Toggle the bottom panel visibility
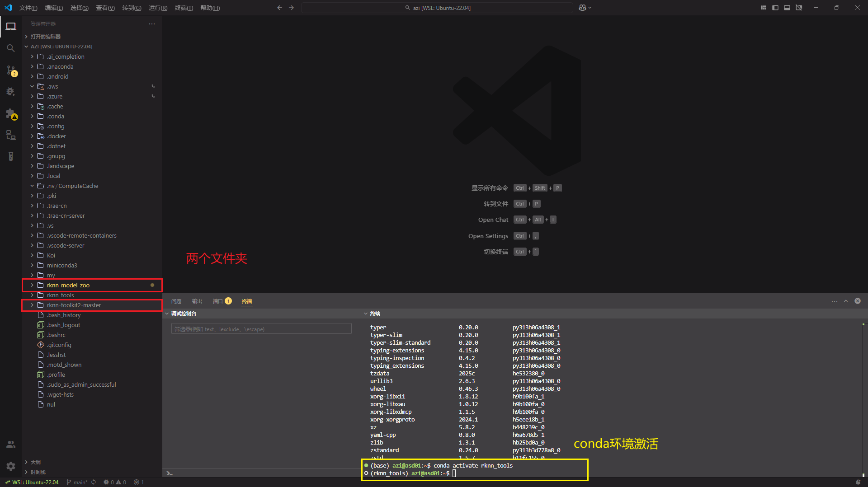Screen dimensions: 868x487 [787, 8]
